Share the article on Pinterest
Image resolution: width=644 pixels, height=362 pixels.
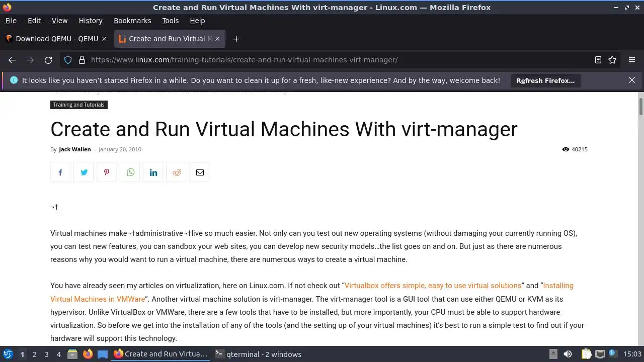107,172
